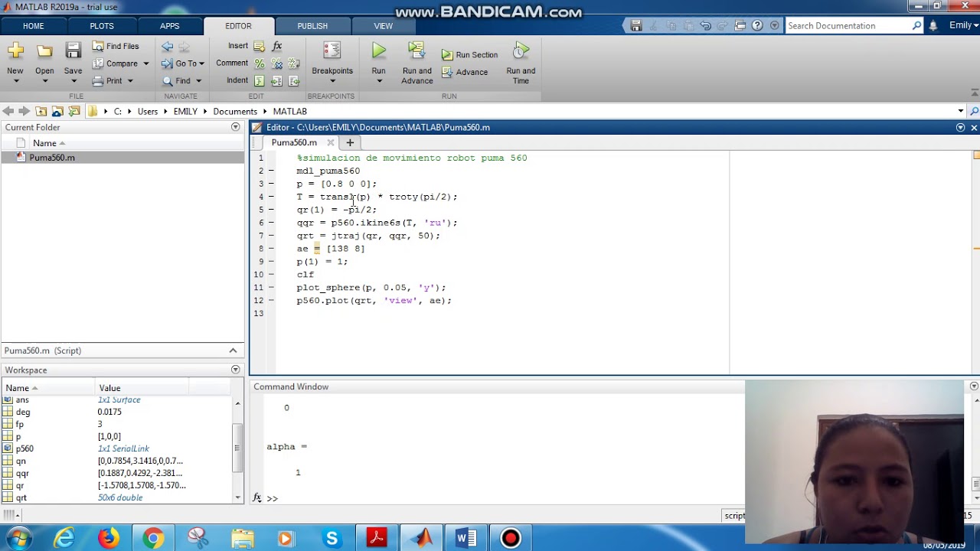Open the Editor panel actions menu

point(960,127)
